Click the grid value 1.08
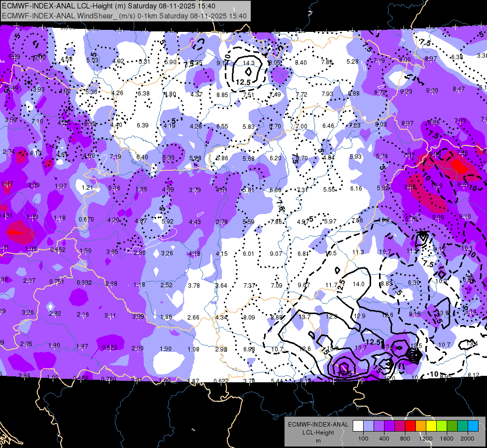Image resolution: width=487 pixels, height=448 pixels. tap(194, 349)
